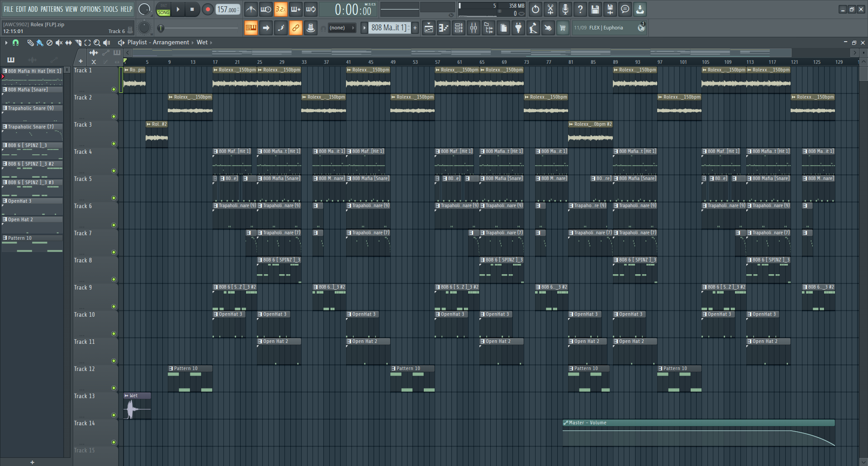Open the Mixer window icon

click(474, 28)
